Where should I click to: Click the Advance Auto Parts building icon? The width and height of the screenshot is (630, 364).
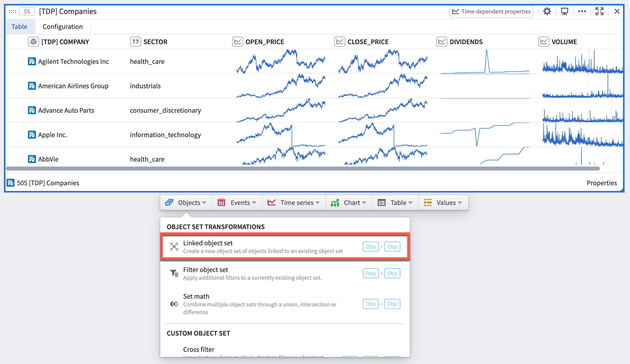(32, 110)
